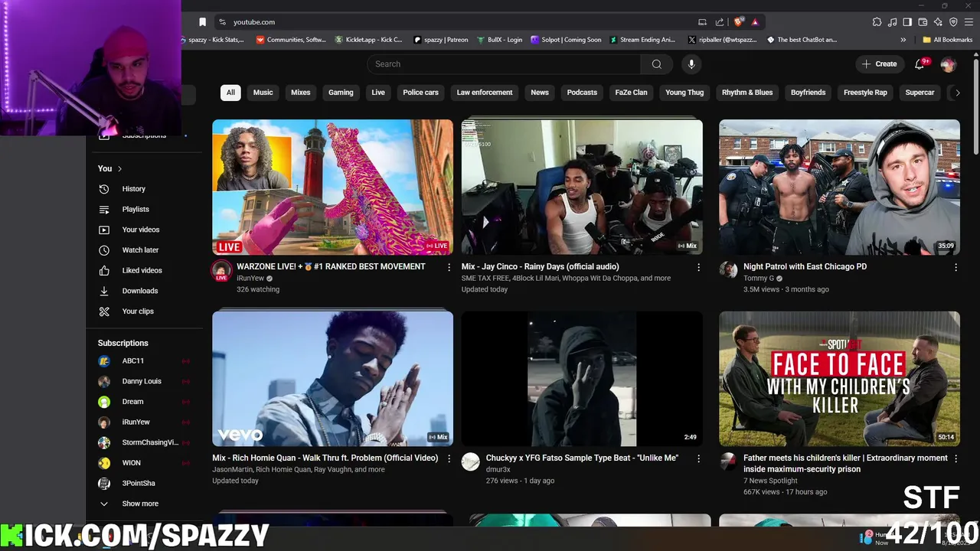Select the All filter chip
This screenshot has height=551, width=980.
(230, 93)
